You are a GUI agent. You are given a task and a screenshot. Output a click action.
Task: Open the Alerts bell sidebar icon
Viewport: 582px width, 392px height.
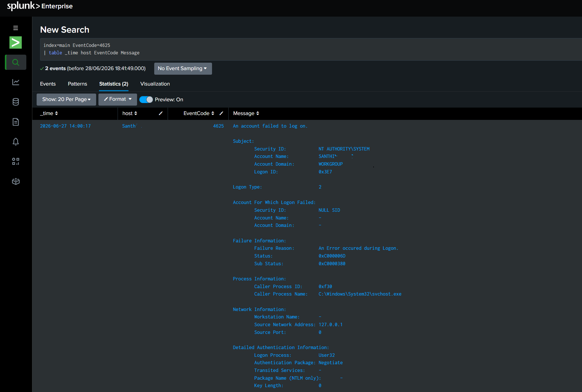click(16, 142)
